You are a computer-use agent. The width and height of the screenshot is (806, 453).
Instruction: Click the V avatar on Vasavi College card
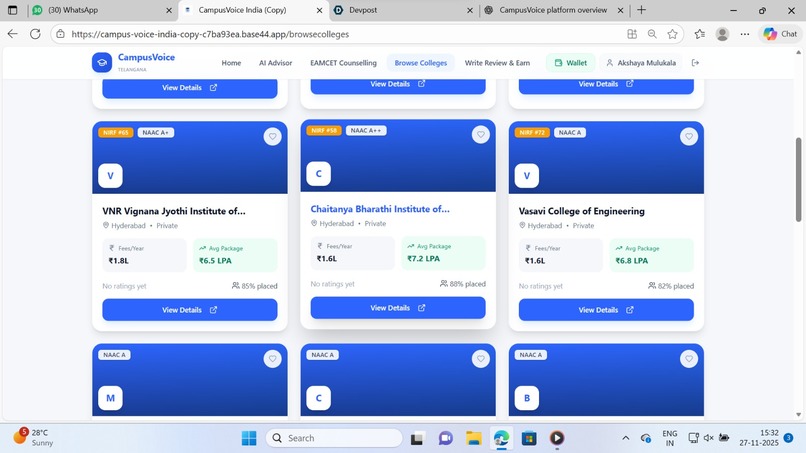pyautogui.click(x=526, y=175)
